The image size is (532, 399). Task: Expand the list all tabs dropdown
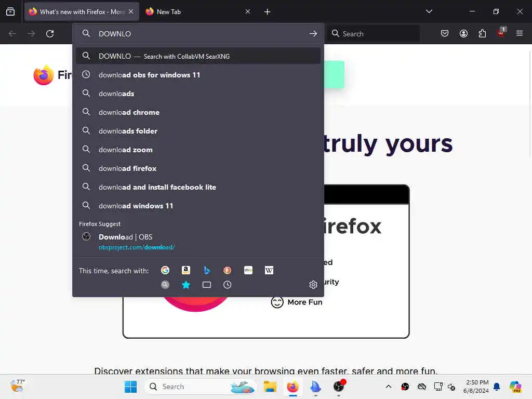pos(429,11)
